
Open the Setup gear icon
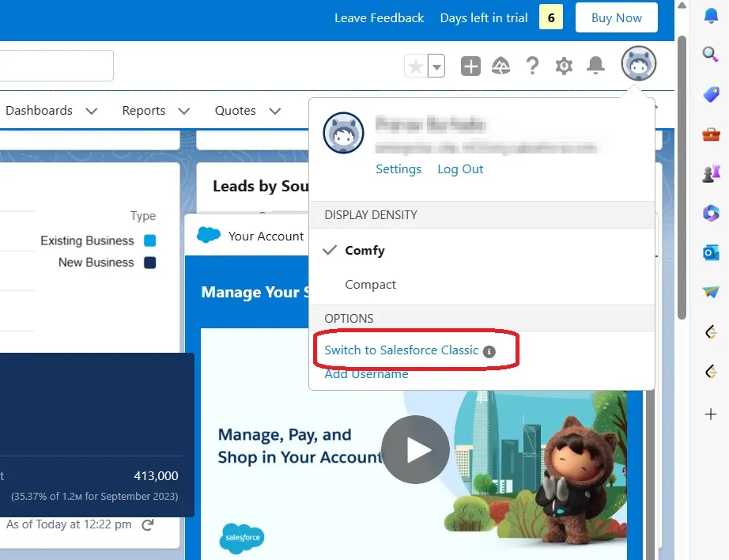(564, 66)
